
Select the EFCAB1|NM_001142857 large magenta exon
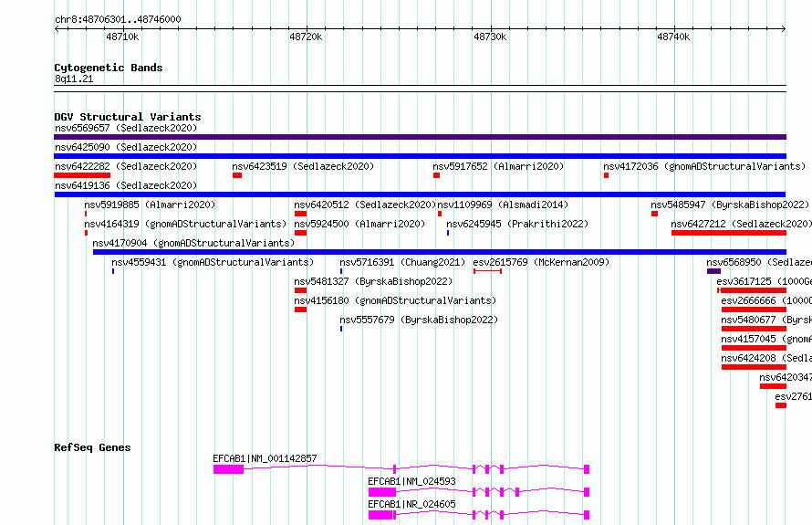coord(228,469)
